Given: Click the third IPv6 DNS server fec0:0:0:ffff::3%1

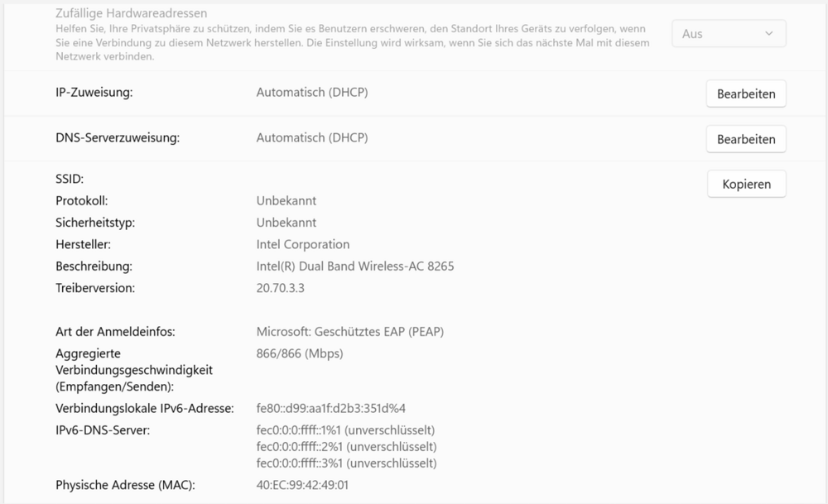Looking at the screenshot, I should pyautogui.click(x=346, y=463).
